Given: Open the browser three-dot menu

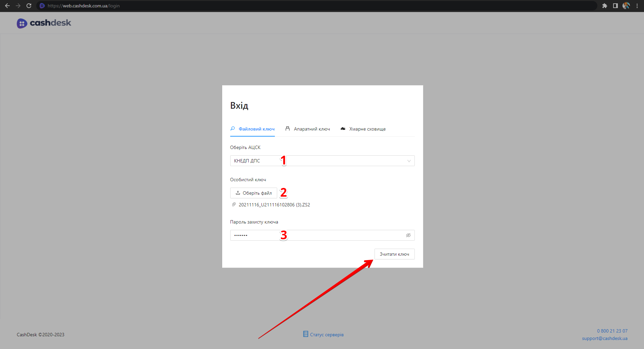Looking at the screenshot, I should 637,6.
